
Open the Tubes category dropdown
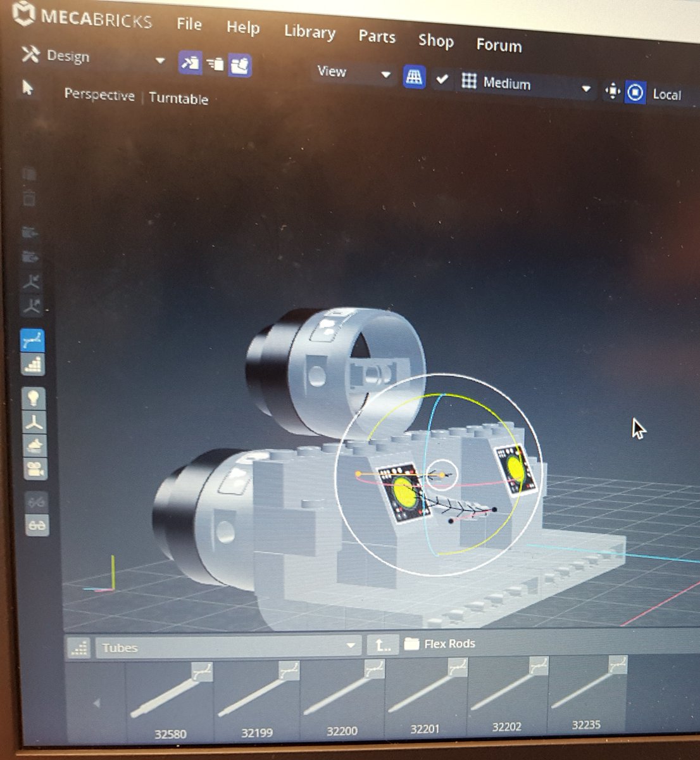228,647
